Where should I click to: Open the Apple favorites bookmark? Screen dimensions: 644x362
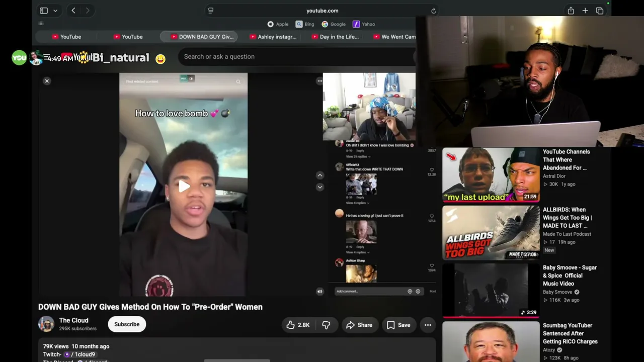(278, 24)
